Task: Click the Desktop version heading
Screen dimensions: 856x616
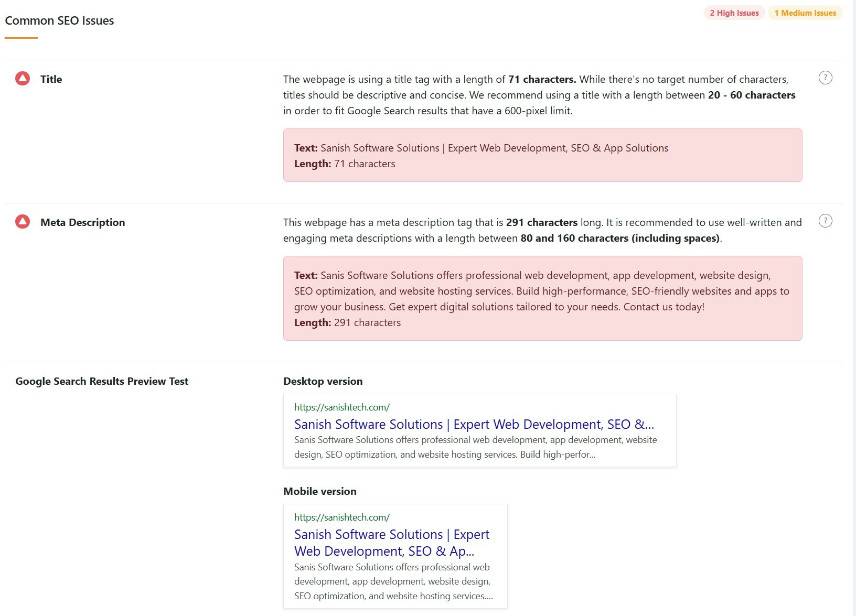Action: pos(323,381)
